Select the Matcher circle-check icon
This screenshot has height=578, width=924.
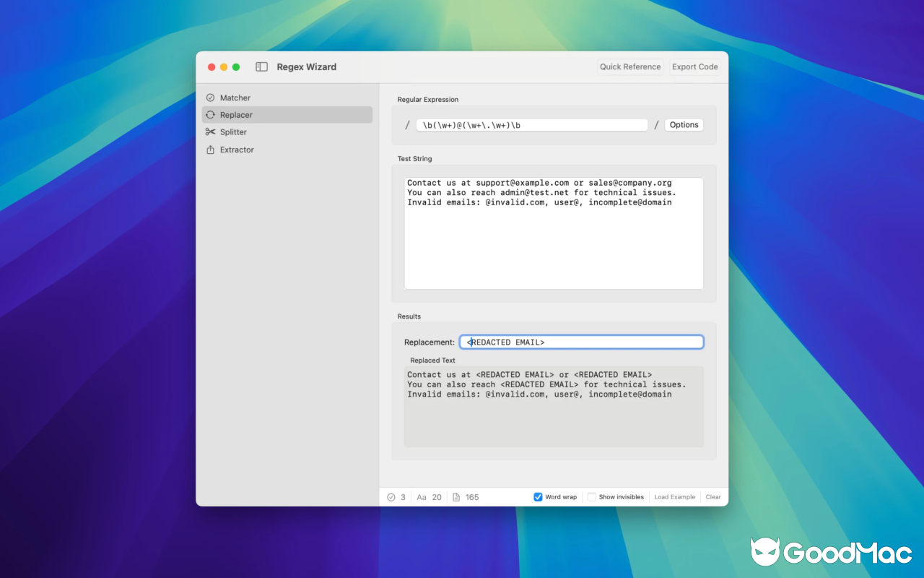click(x=210, y=98)
